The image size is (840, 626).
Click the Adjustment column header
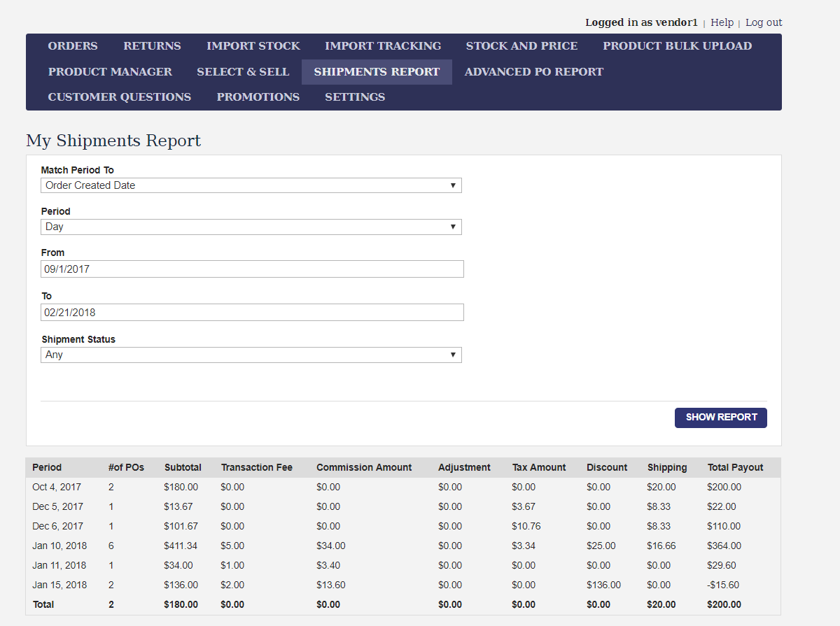tap(464, 467)
